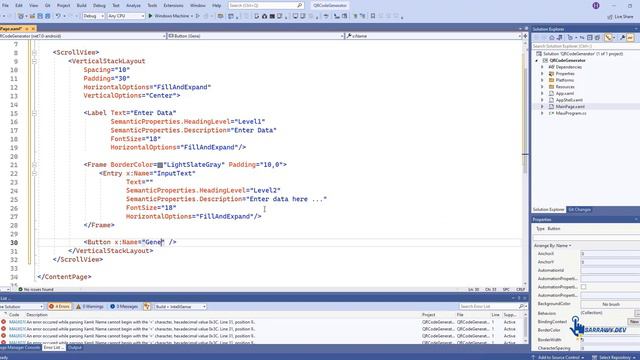This screenshot has height=360, width=640.
Task: Click the Save All toolbar icon
Action: tap(48, 16)
